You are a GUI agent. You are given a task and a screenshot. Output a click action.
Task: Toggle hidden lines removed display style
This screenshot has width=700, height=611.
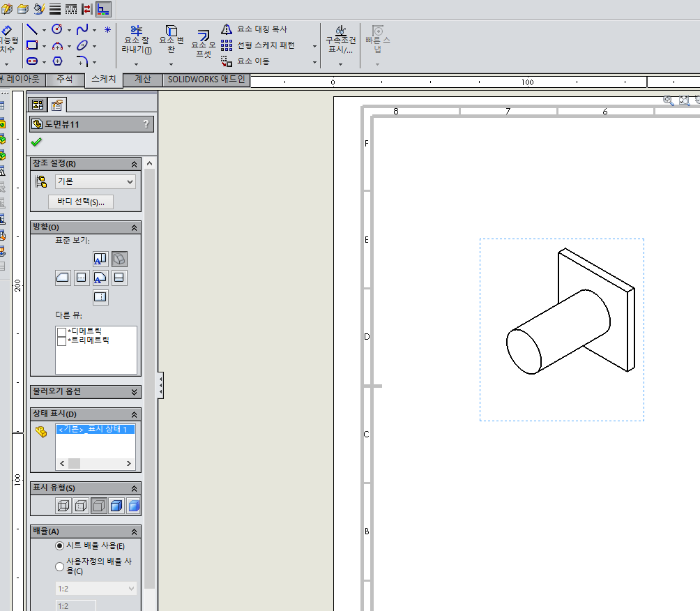click(99, 506)
